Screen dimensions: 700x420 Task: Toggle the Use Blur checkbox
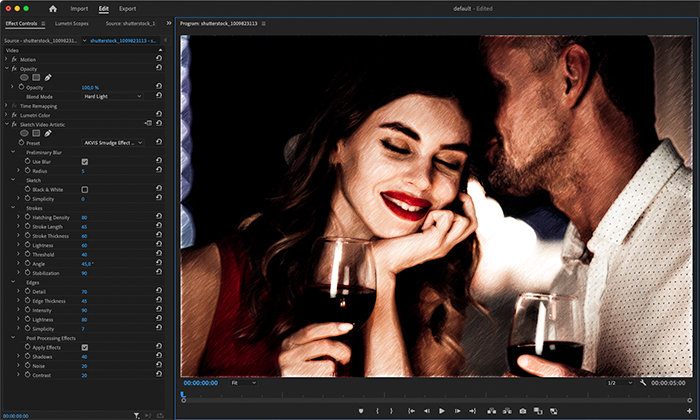[84, 162]
